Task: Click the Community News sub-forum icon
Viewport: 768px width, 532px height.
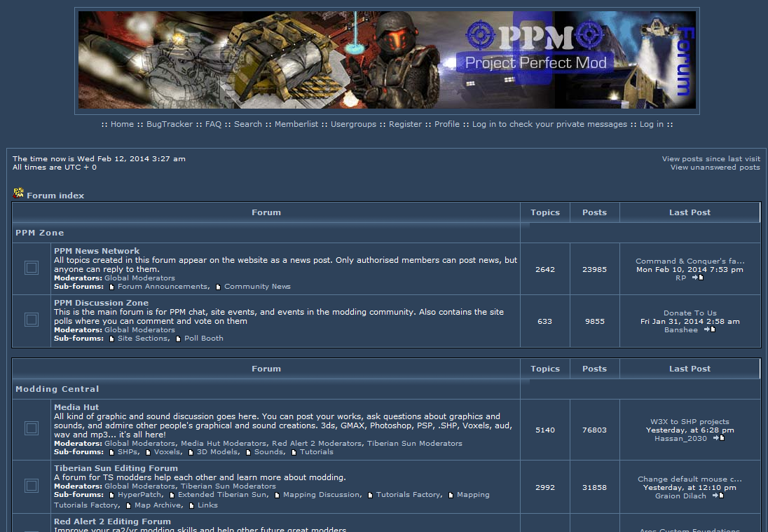Action: [219, 287]
